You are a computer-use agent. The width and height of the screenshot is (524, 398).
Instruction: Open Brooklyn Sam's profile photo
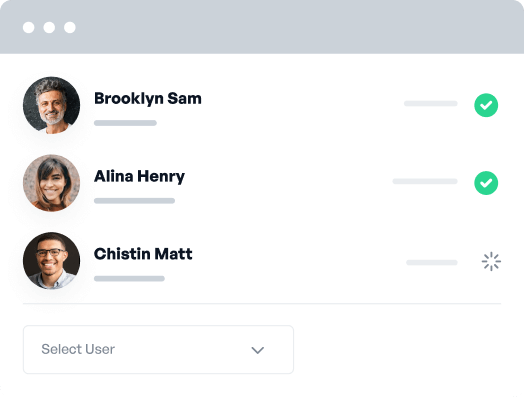pos(51,105)
